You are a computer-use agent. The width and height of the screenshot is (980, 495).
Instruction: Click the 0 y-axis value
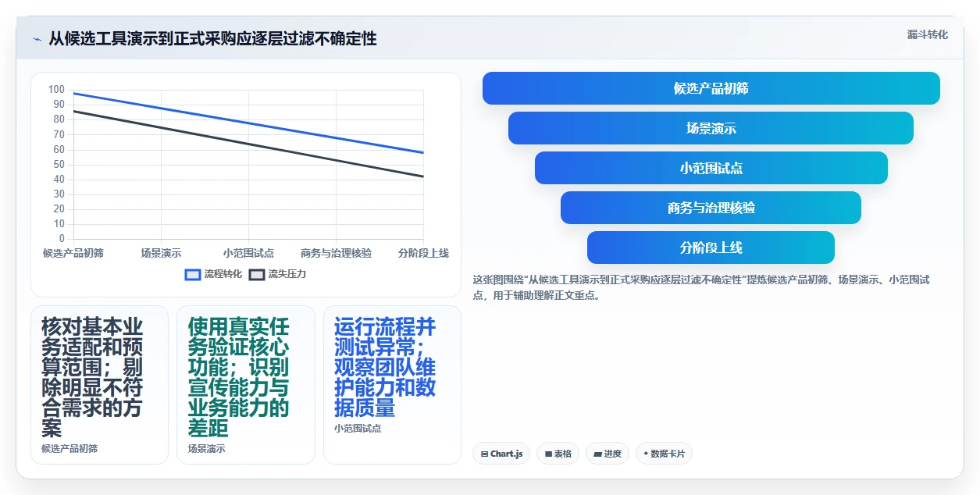(62, 239)
